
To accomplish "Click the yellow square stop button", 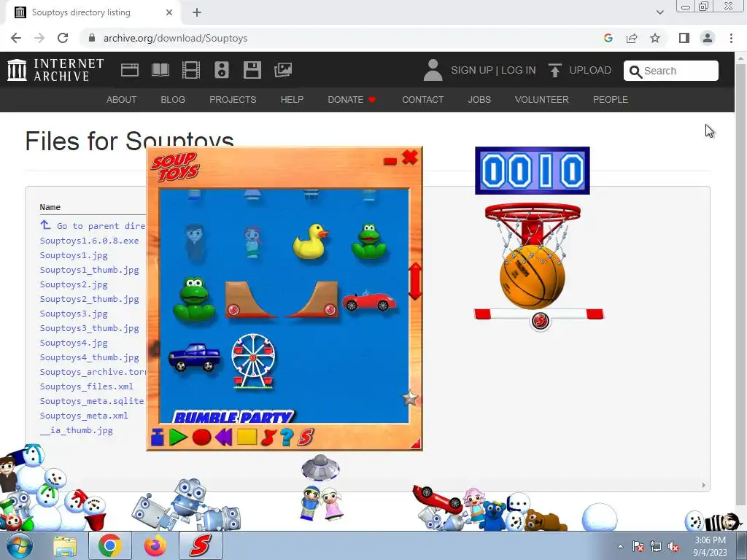I will (x=247, y=437).
